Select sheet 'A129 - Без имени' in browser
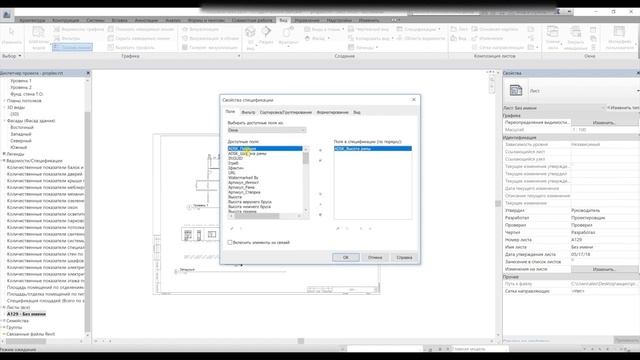 [x=26, y=314]
